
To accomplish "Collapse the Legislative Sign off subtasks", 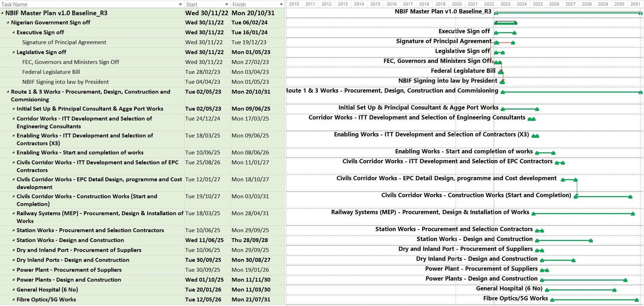I will (x=14, y=52).
